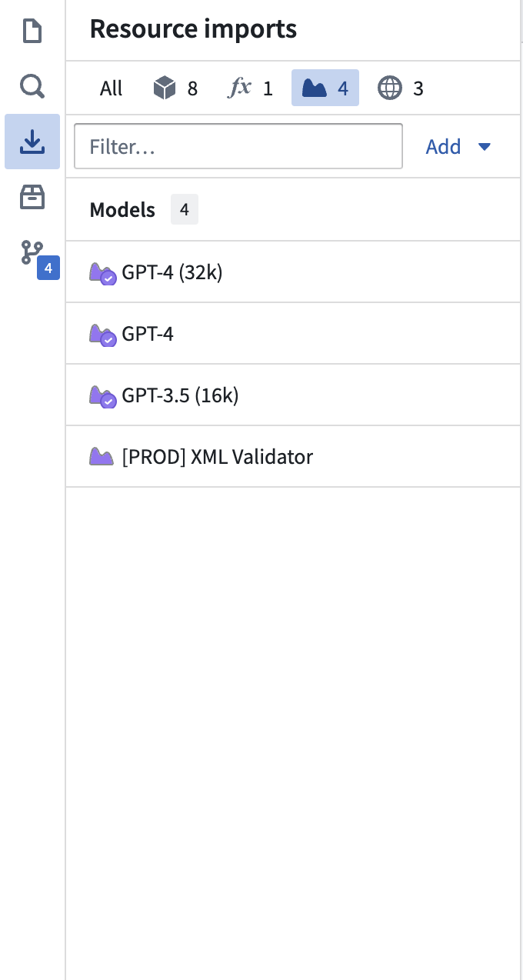Show All resource imports
523x980 pixels.
[x=111, y=88]
